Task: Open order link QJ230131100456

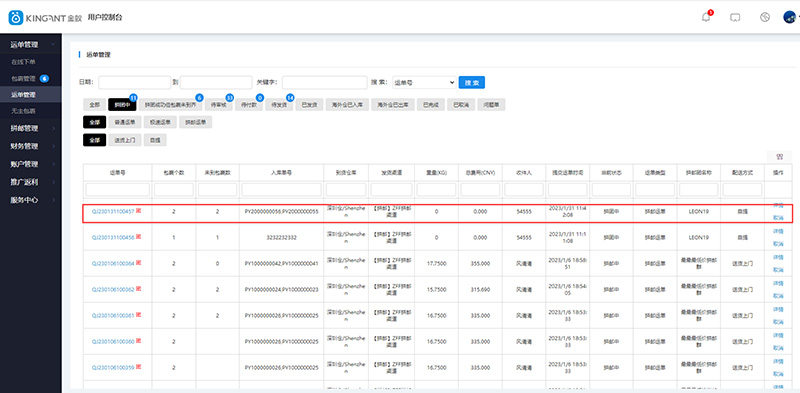Action: point(113,237)
